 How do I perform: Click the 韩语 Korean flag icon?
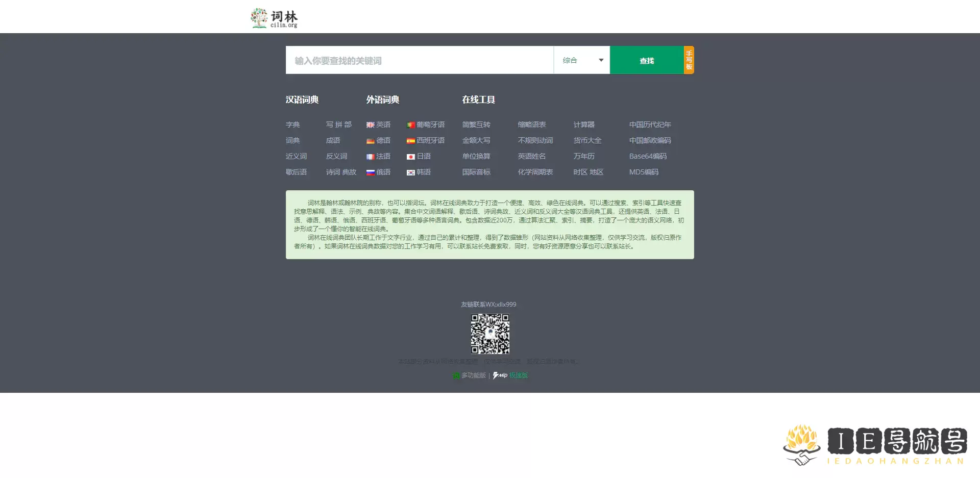411,172
